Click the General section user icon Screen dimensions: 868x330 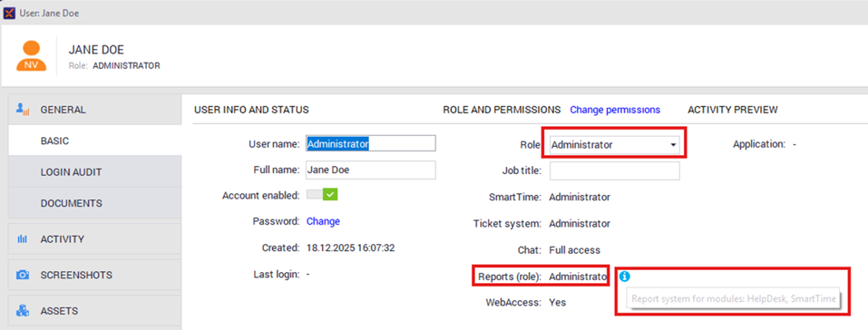coord(22,109)
